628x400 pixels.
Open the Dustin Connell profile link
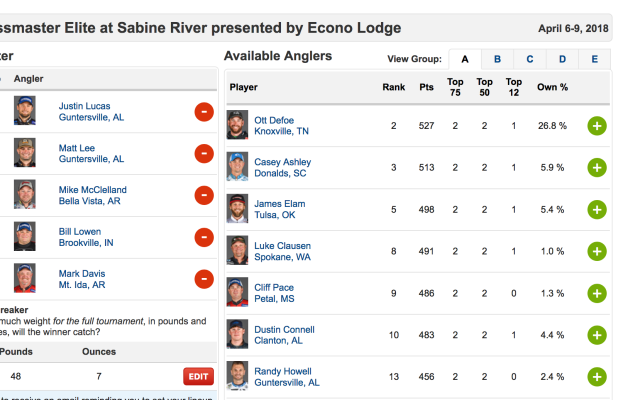[x=287, y=329]
